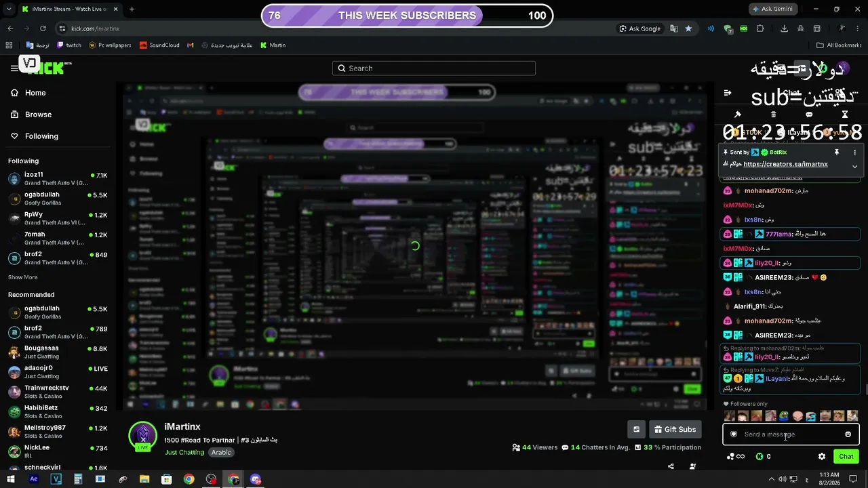Viewport: 868px width, 488px height.
Task: Click the Just Chatting category link
Action: click(x=184, y=452)
